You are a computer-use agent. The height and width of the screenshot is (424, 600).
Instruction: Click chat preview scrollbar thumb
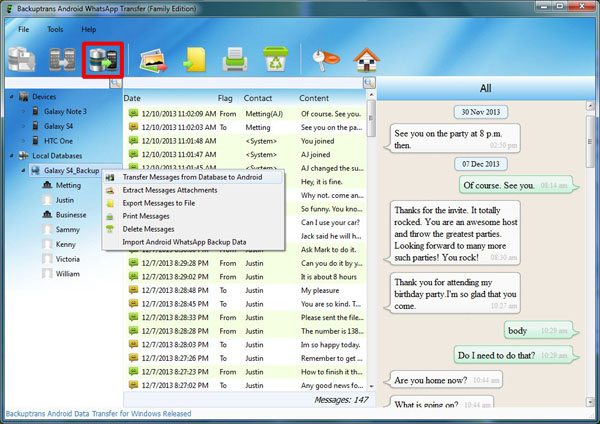[590, 142]
